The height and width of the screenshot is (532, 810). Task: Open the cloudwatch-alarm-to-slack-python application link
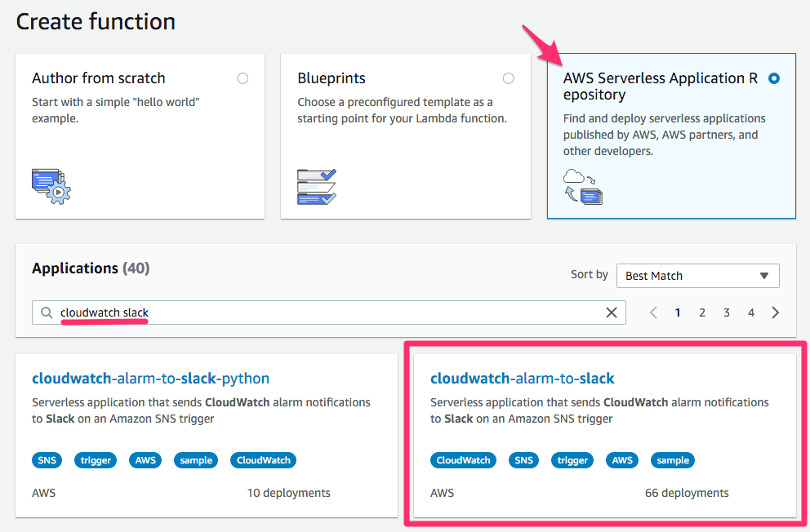point(150,378)
